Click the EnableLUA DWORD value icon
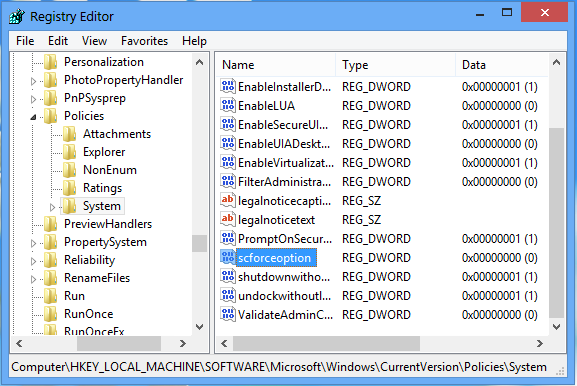Viewport: 577px width, 386px height. pyautogui.click(x=228, y=106)
